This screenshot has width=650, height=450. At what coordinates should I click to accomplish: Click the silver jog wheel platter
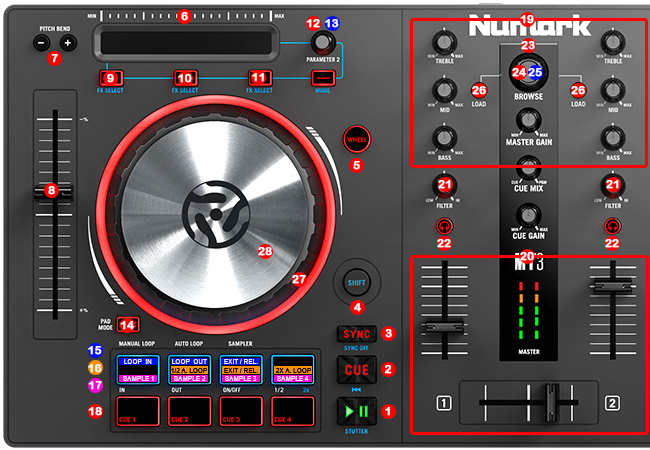216,215
